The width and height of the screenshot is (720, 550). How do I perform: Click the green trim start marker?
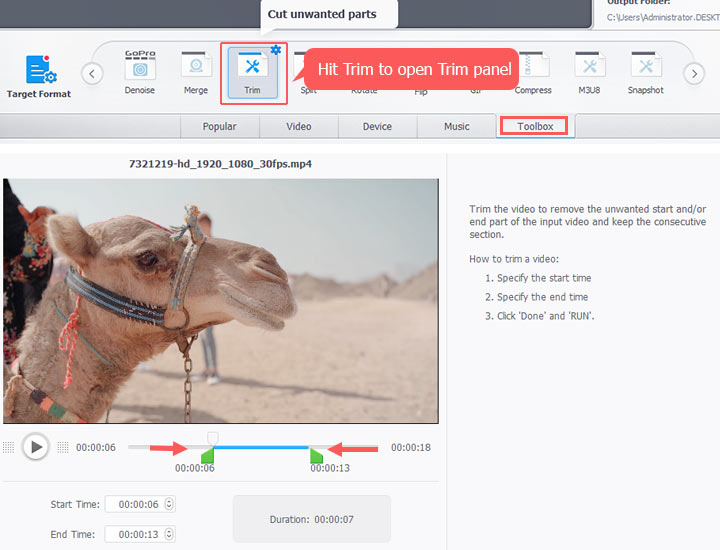click(208, 455)
